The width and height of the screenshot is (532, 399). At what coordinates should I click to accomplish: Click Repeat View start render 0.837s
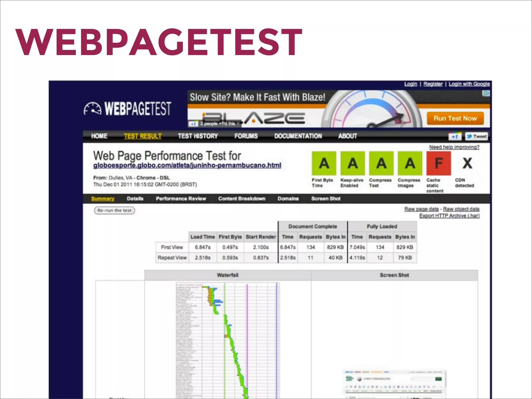coord(261,258)
